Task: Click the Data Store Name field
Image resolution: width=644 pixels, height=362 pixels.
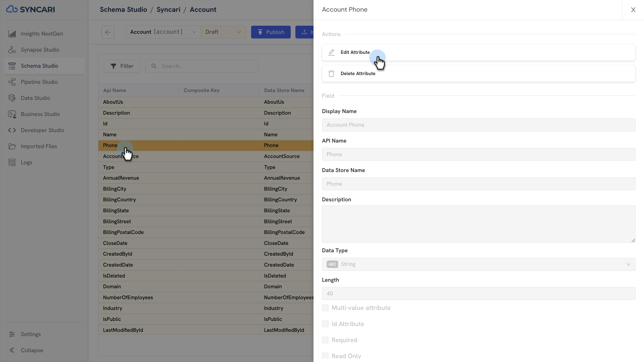Action: pos(479,184)
